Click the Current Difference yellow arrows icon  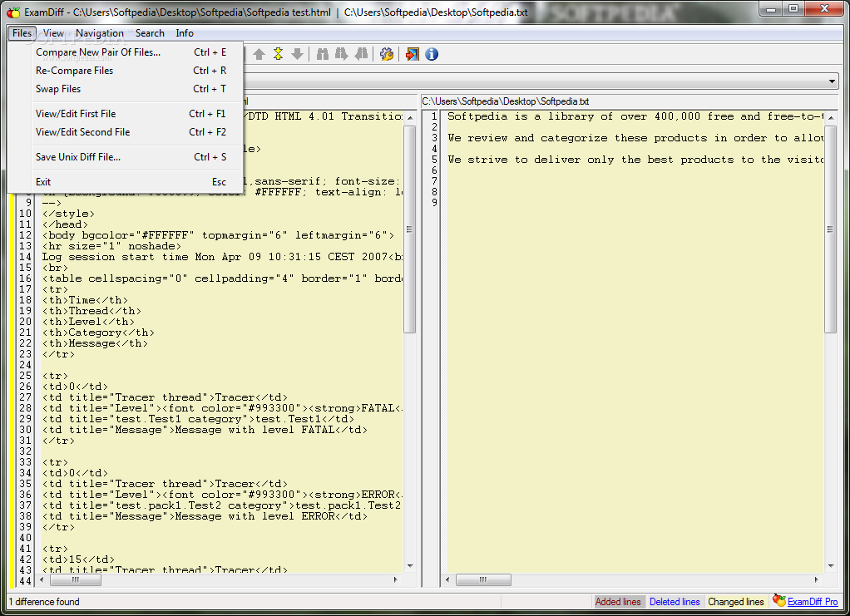pyautogui.click(x=278, y=54)
